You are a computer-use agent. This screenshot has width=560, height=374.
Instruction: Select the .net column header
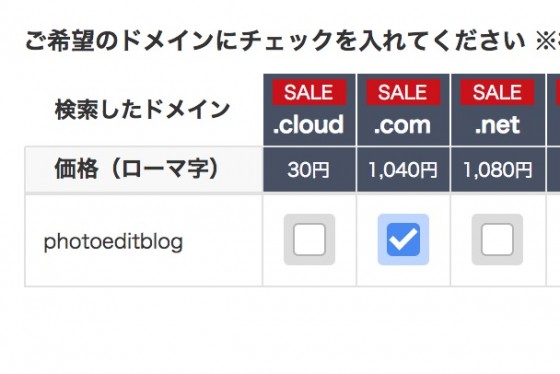click(x=498, y=110)
